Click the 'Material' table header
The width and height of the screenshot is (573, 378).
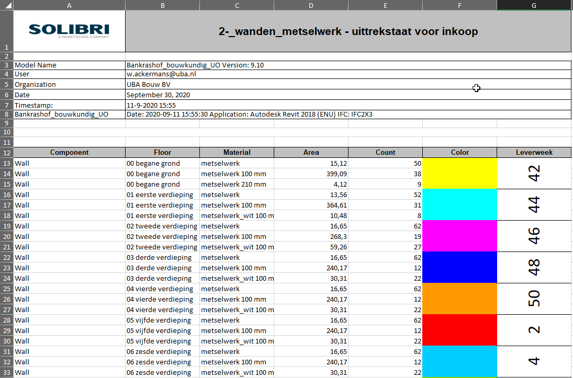(237, 152)
